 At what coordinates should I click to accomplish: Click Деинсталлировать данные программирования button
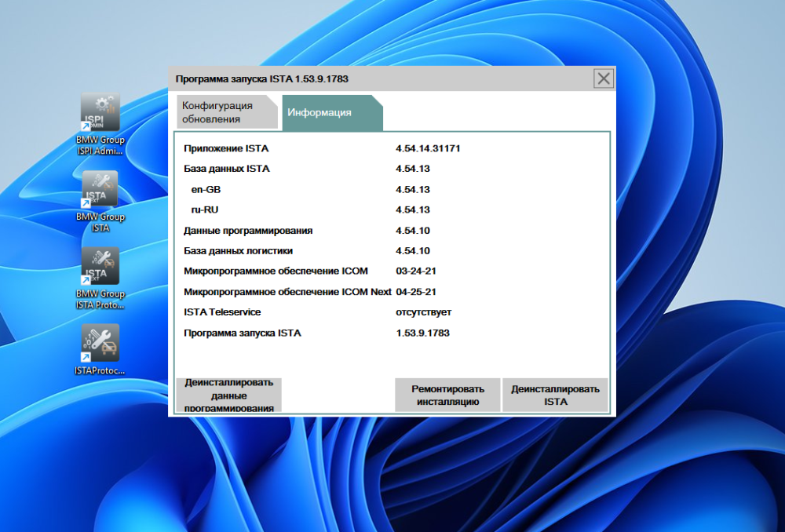pyautogui.click(x=228, y=395)
